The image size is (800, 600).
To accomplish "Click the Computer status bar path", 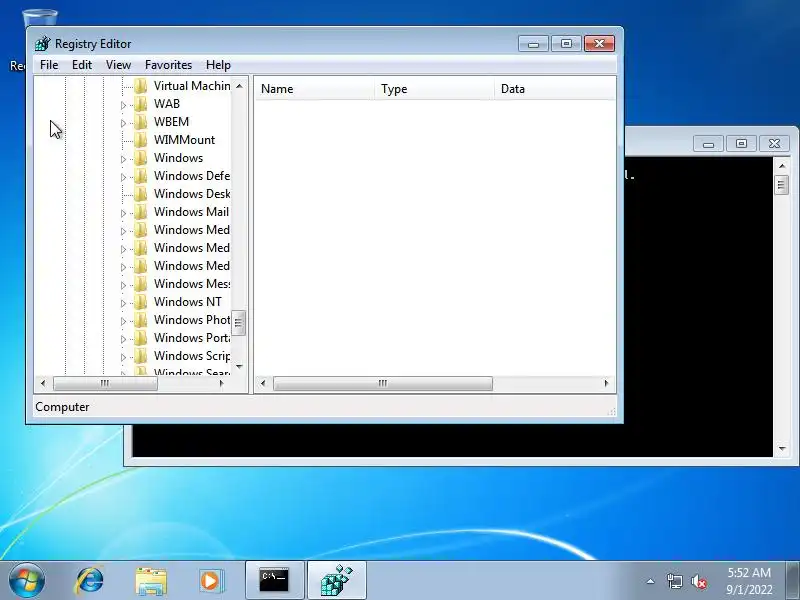I will pos(62,407).
